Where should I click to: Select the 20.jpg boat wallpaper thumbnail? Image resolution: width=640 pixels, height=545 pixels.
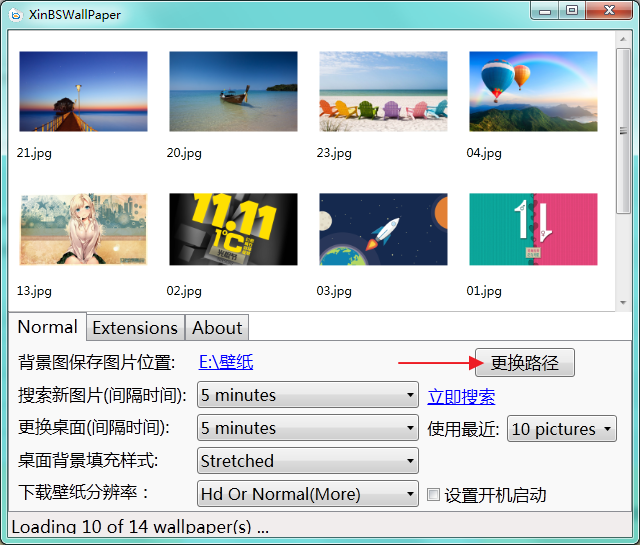tap(233, 92)
